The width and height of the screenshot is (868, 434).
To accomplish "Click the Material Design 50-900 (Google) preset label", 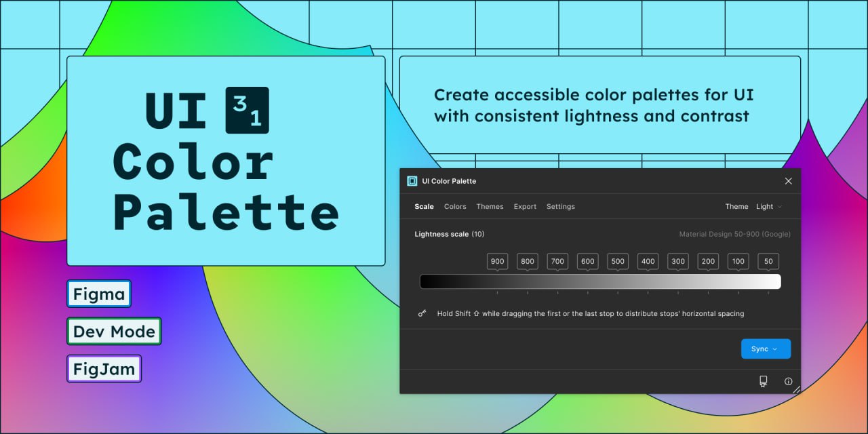I will [x=734, y=234].
